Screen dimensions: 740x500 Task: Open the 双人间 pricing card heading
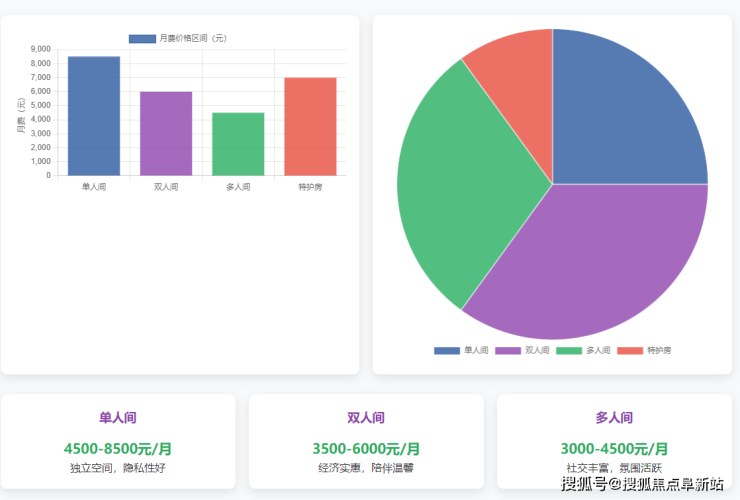(x=366, y=418)
